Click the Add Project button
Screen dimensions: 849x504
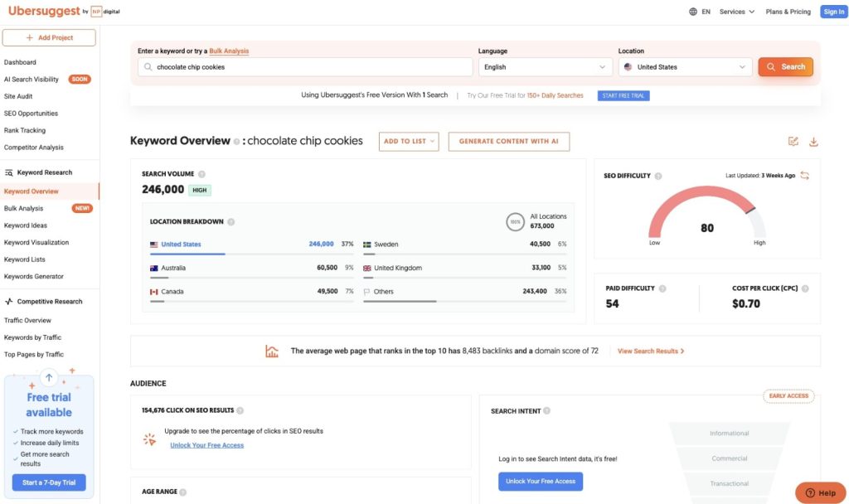coord(49,37)
